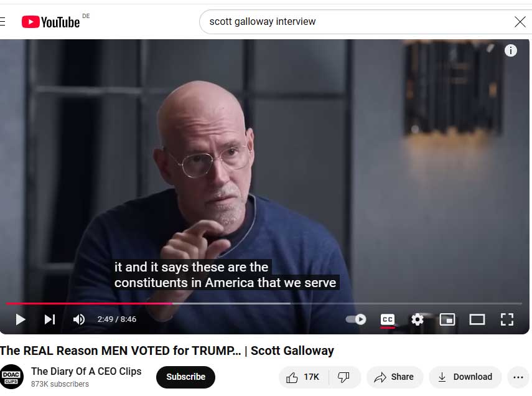Switch to theater mode
The width and height of the screenshot is (532, 396).
point(477,319)
